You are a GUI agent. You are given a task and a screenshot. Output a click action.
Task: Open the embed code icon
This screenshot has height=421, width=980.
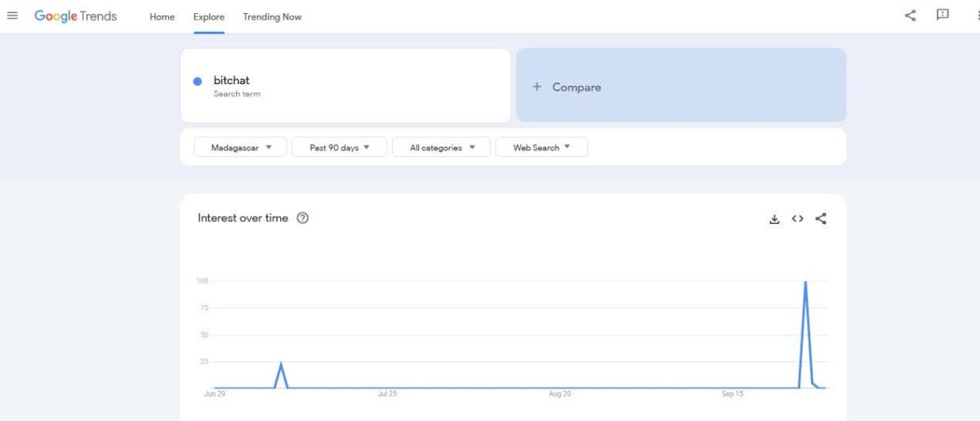click(x=798, y=218)
